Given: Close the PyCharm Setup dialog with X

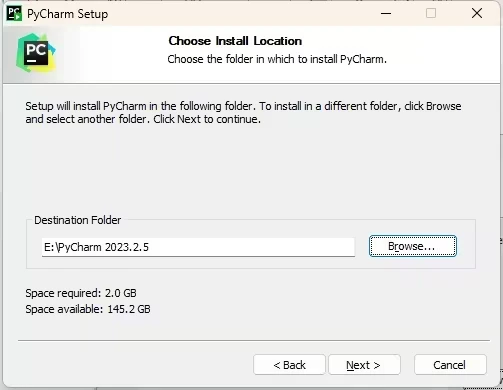Looking at the screenshot, I should click(477, 14).
